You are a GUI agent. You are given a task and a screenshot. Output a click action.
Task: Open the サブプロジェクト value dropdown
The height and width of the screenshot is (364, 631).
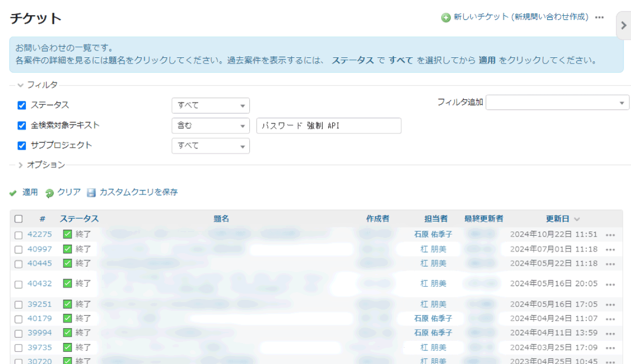click(x=210, y=146)
